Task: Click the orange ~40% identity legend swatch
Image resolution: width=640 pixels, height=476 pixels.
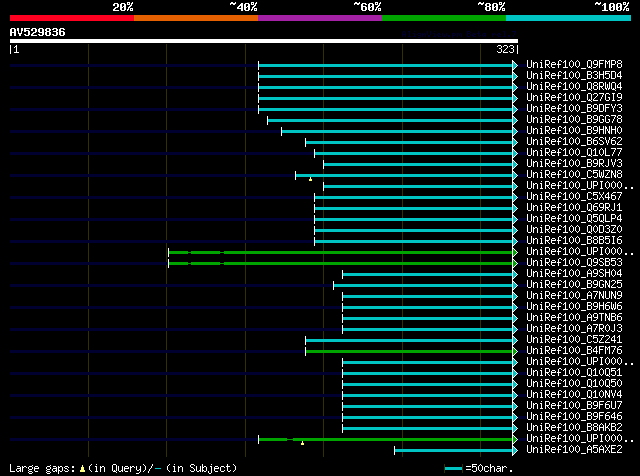Action: (196, 18)
